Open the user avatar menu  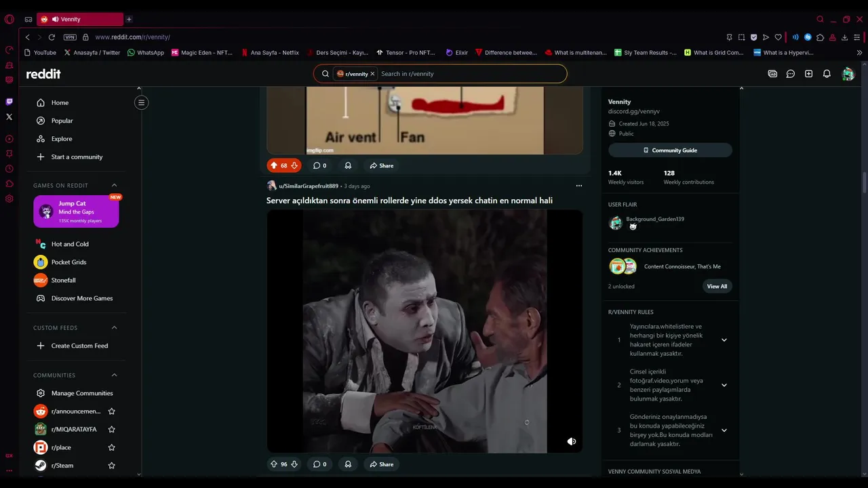click(x=848, y=74)
